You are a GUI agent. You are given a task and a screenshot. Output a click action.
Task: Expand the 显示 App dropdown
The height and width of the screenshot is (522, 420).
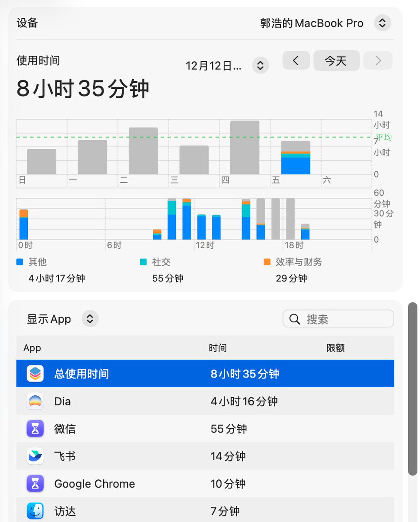click(x=90, y=319)
